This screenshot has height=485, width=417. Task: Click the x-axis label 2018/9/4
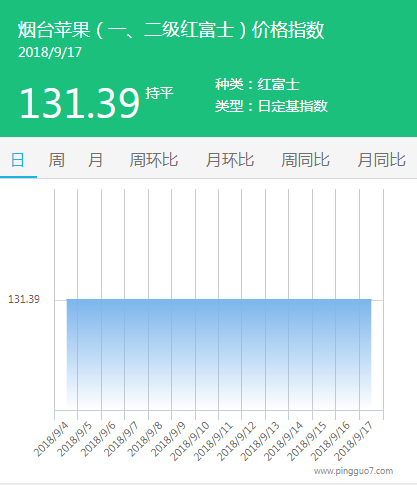click(x=51, y=439)
